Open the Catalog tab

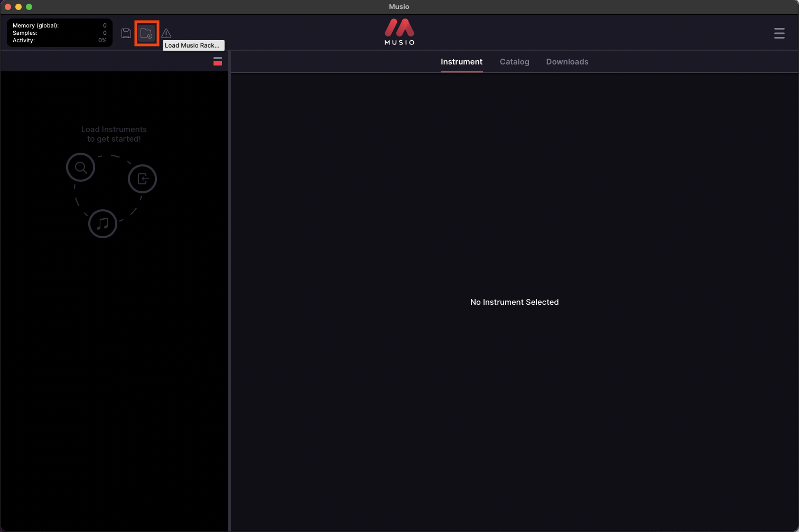pos(515,62)
